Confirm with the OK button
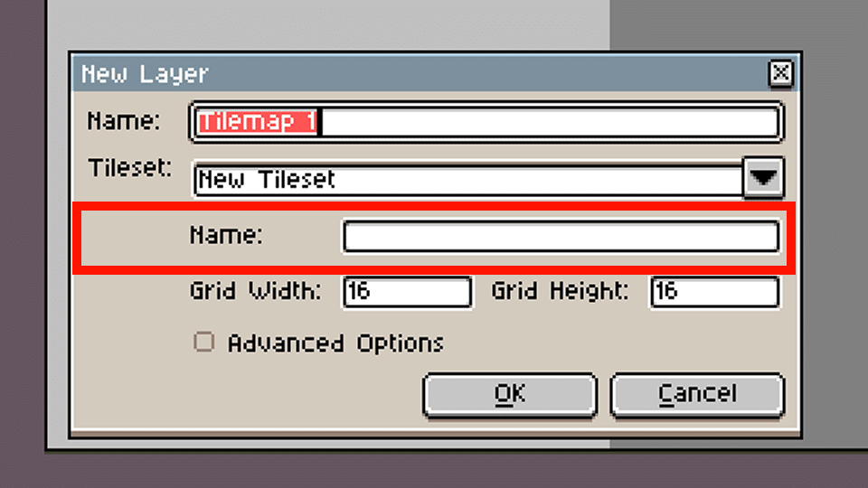Viewport: 868px width, 488px height. point(510,395)
